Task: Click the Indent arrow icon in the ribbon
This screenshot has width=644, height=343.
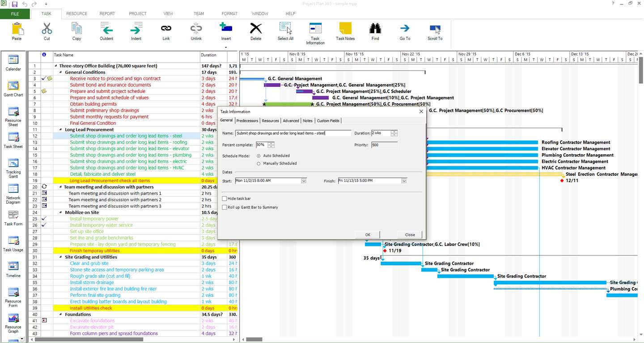Action: [x=136, y=30]
